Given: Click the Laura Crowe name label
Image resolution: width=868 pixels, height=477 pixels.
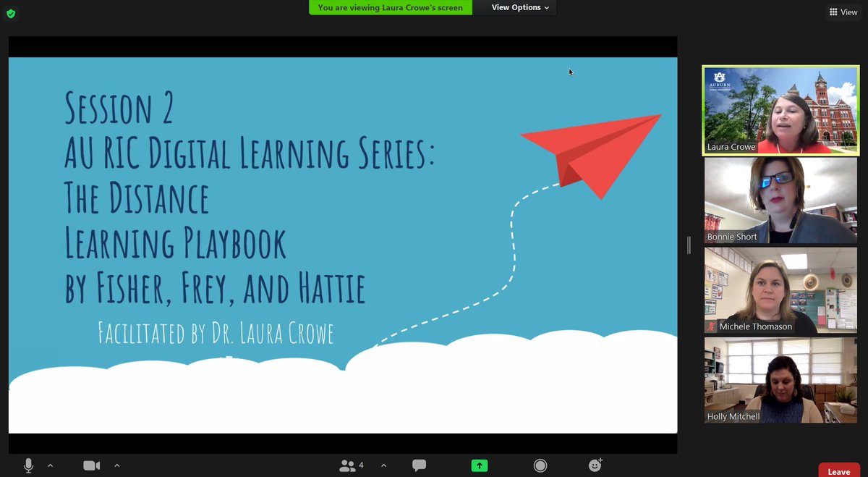Looking at the screenshot, I should [731, 147].
